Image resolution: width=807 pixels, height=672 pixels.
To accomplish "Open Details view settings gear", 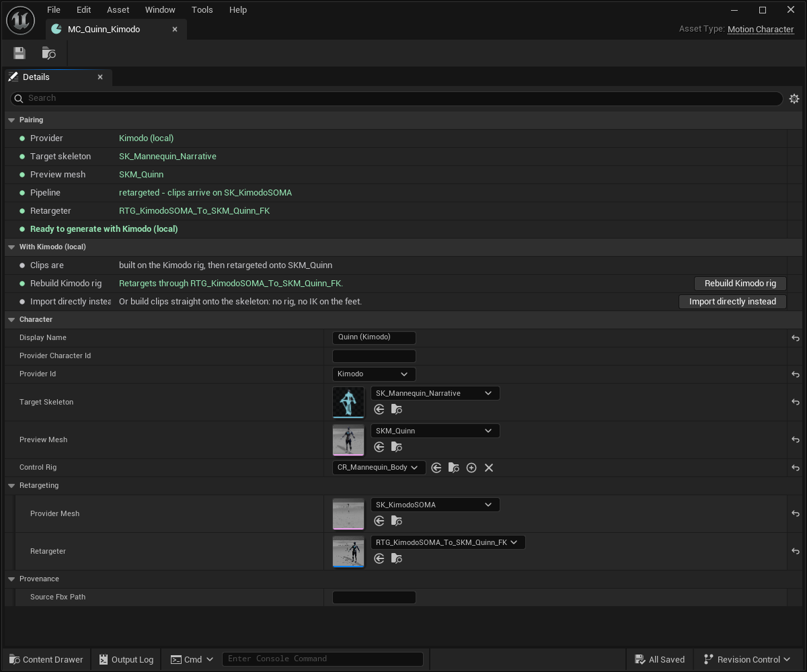I will 794,99.
